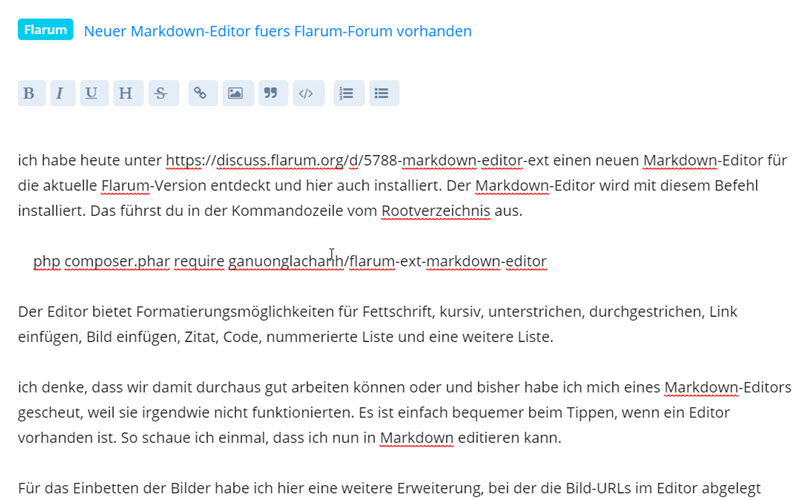Click 'Flarum-Version entdeckt' in the first paragraph

[x=186, y=185]
